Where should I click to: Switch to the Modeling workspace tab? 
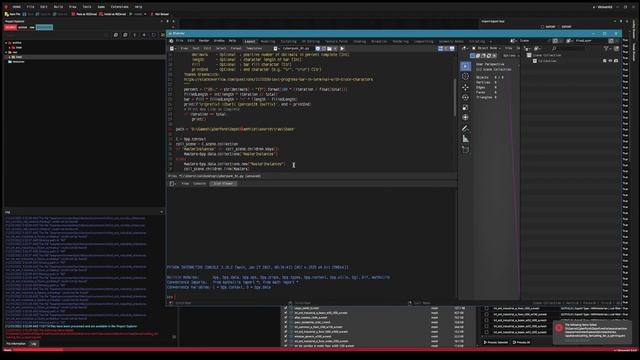[268, 41]
